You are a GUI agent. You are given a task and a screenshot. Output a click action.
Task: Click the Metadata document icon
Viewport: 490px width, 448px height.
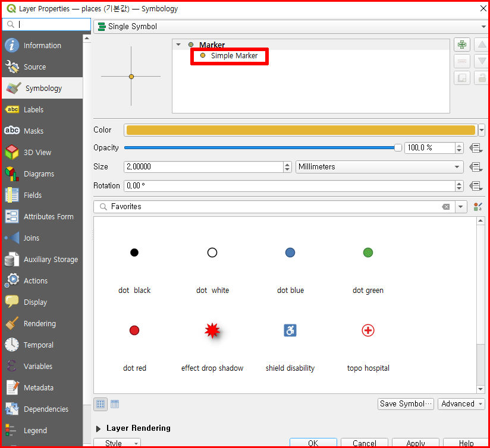[12, 387]
